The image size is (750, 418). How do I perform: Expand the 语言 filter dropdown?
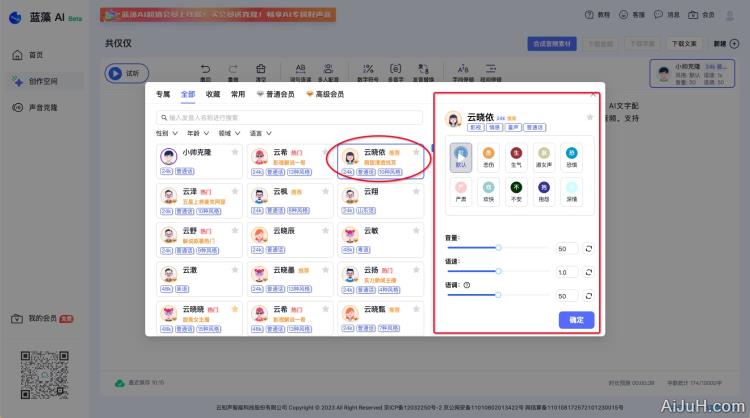tap(259, 132)
